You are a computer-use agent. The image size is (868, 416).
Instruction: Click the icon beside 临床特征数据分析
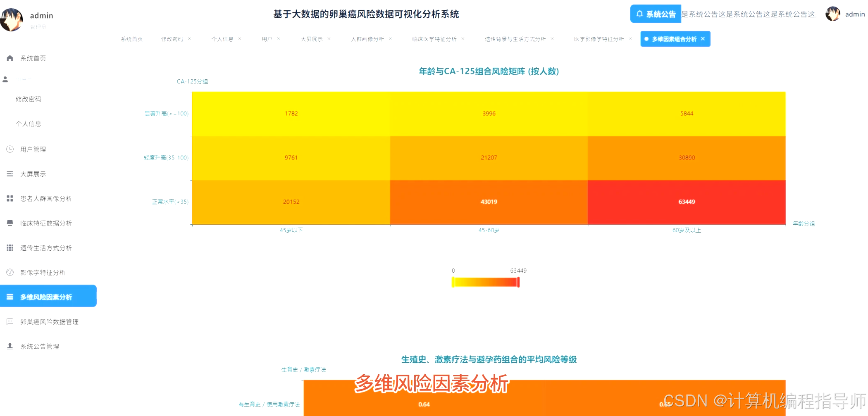point(10,223)
